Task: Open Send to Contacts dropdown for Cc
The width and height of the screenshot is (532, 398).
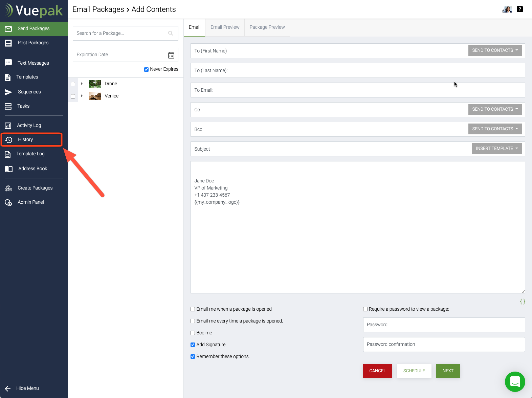Action: (495, 109)
